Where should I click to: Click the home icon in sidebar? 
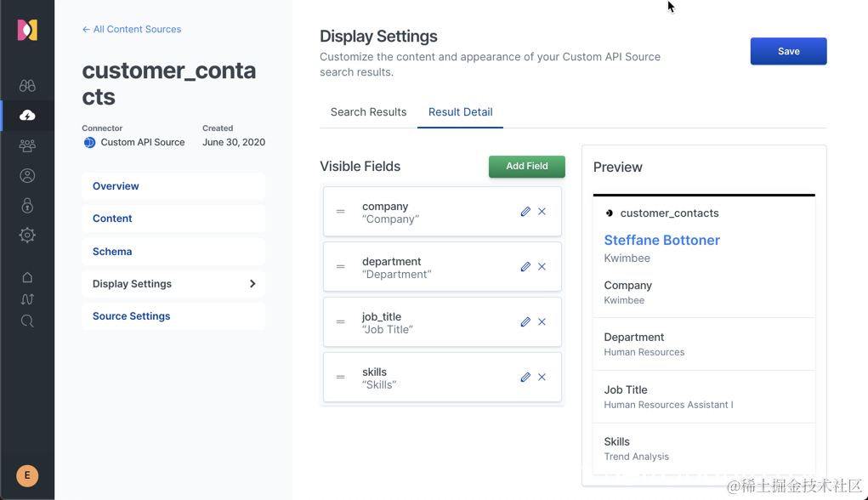point(27,277)
